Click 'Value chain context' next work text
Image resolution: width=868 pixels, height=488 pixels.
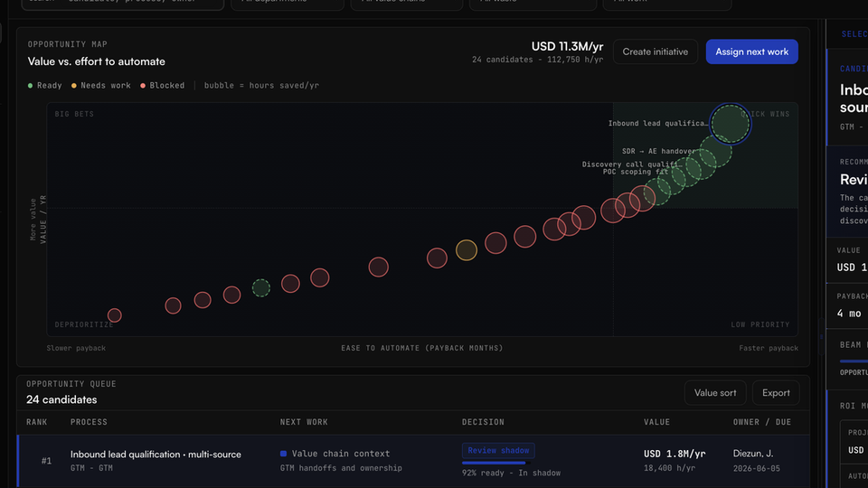coord(341,454)
